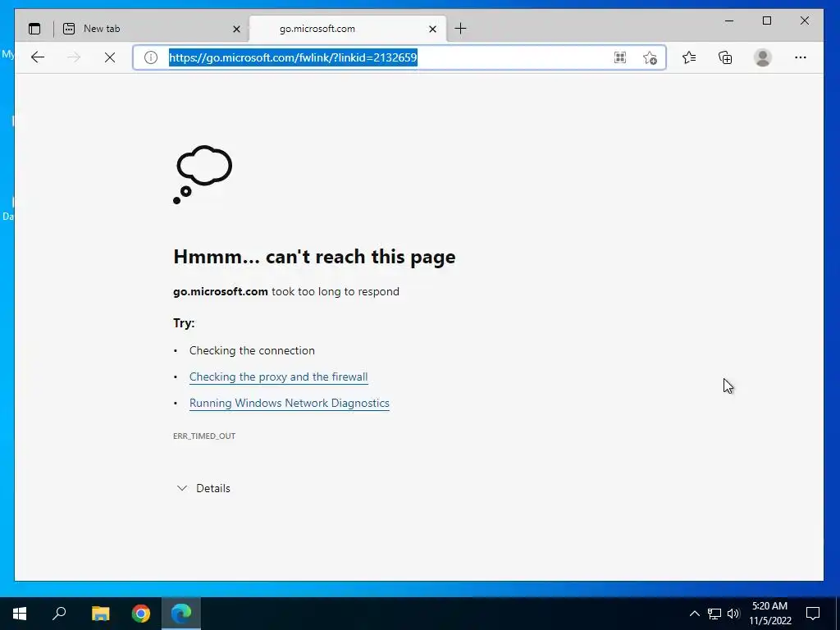Click the address bar URL
Viewport: 840px width, 630px height.
pyautogui.click(x=293, y=57)
